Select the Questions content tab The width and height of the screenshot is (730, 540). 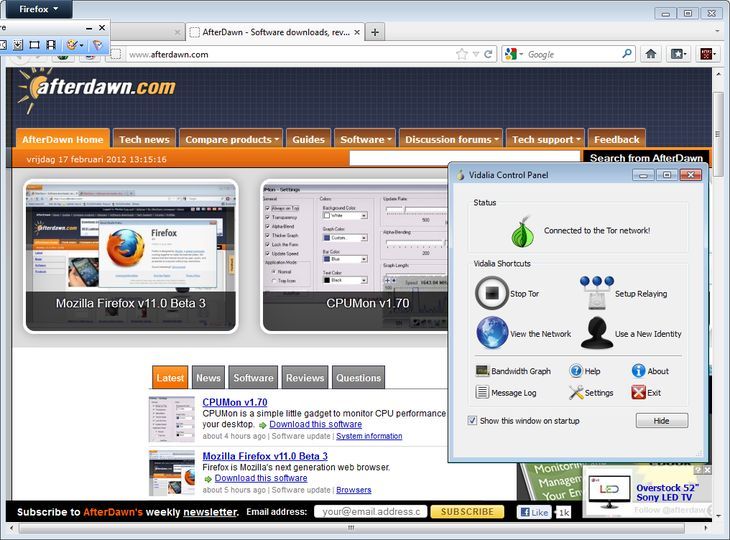[x=358, y=378]
